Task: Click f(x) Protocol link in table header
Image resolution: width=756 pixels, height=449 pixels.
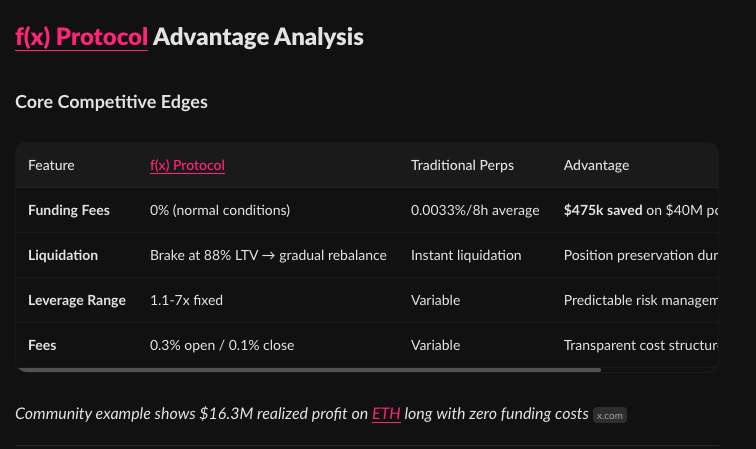Action: coord(187,165)
